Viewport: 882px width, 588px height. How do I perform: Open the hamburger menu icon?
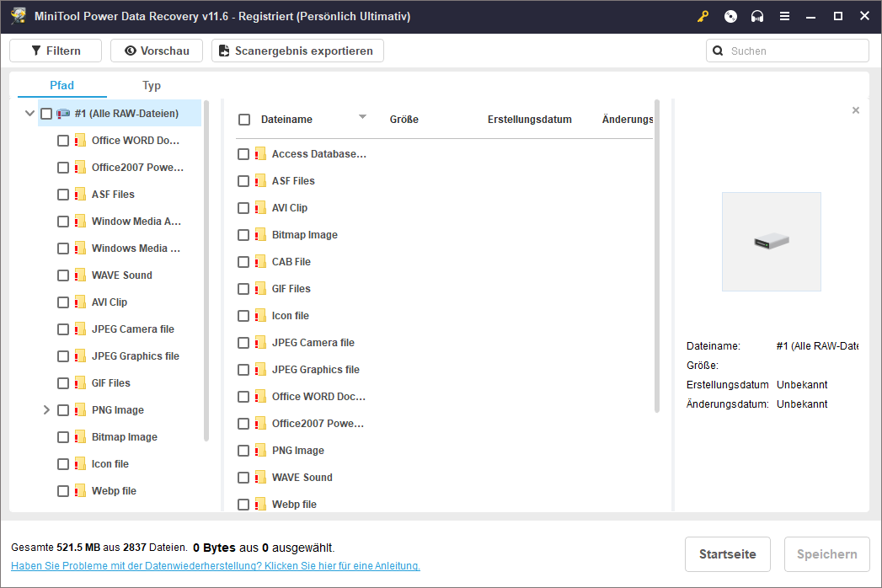784,16
